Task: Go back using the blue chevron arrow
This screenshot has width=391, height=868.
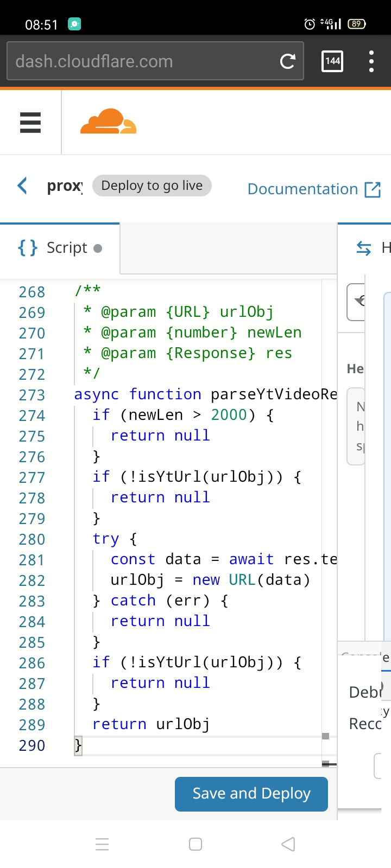Action: click(x=22, y=186)
